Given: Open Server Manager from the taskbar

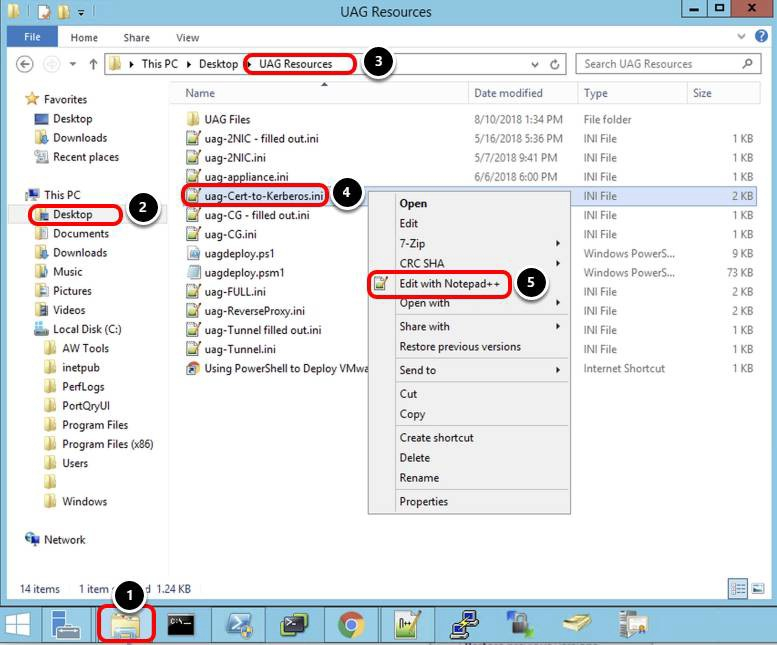Looking at the screenshot, I should [x=67, y=626].
